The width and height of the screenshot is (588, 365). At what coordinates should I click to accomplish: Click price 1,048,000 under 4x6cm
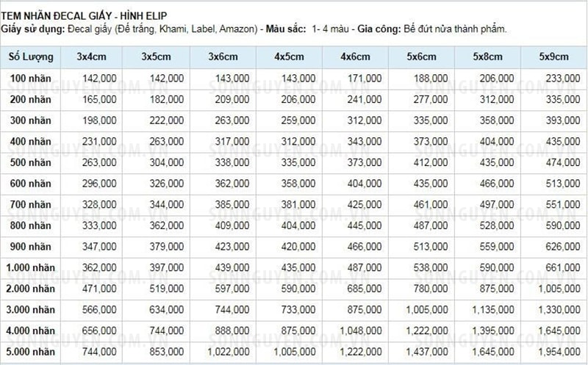(361, 331)
